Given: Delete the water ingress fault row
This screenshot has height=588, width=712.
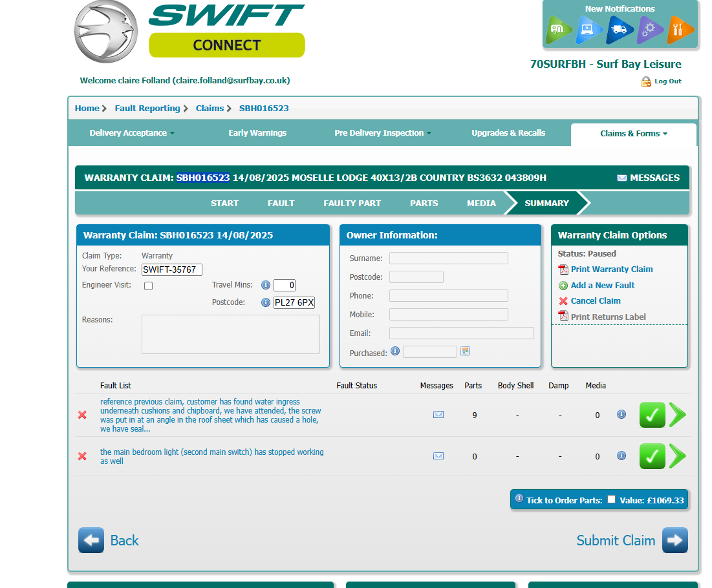Looking at the screenshot, I should [x=82, y=415].
